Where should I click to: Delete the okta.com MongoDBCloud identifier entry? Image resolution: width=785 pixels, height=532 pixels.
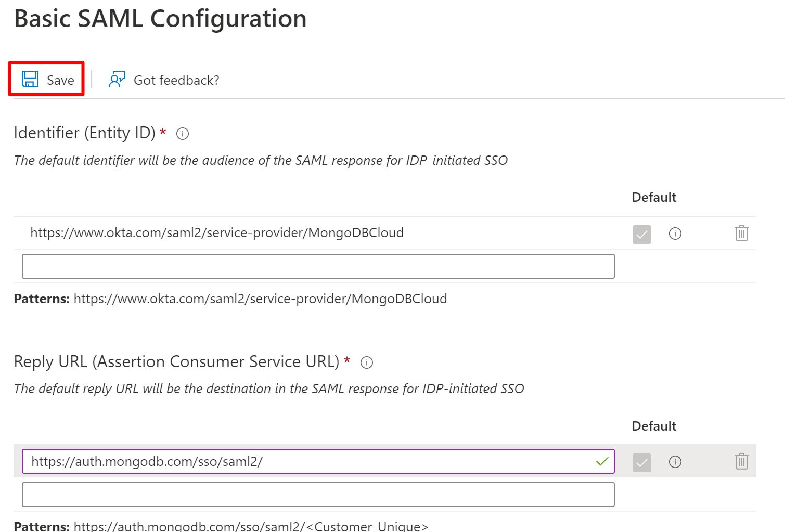pyautogui.click(x=741, y=233)
